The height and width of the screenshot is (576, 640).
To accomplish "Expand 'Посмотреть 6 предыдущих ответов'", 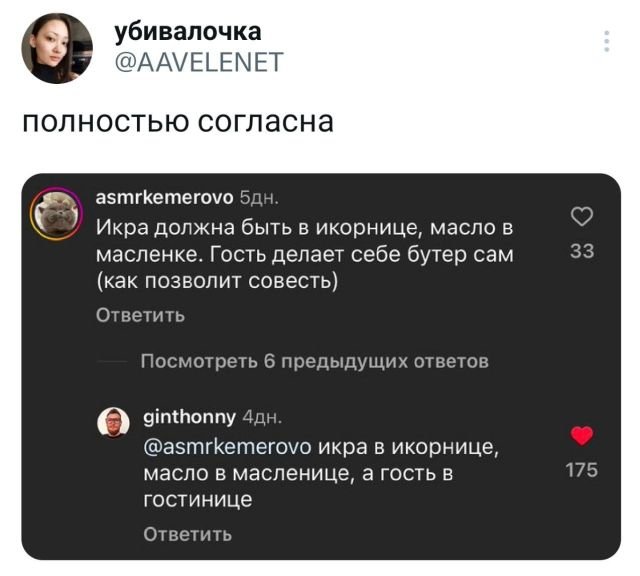I will 313,361.
